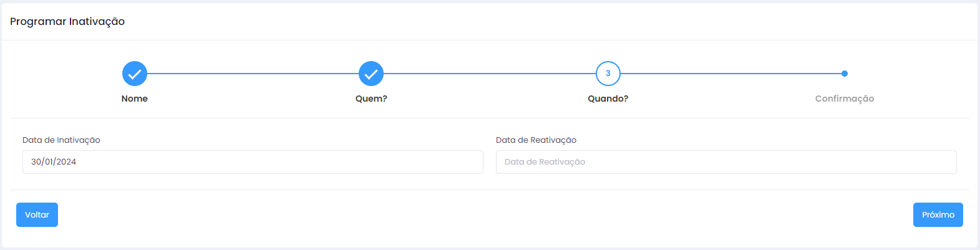Viewport: 980px width, 250px height.
Task: Open the Quem? step label
Action: click(x=371, y=99)
